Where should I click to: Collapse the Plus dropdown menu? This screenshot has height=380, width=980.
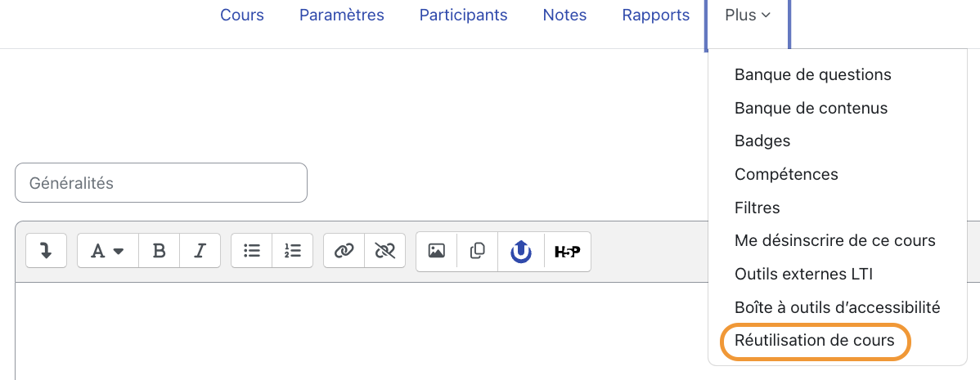point(748,15)
